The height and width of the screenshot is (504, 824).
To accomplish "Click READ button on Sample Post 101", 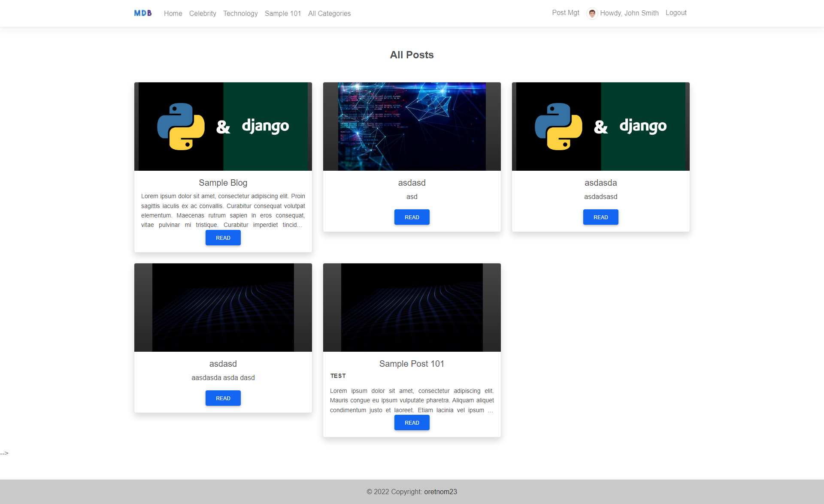I will tap(412, 423).
